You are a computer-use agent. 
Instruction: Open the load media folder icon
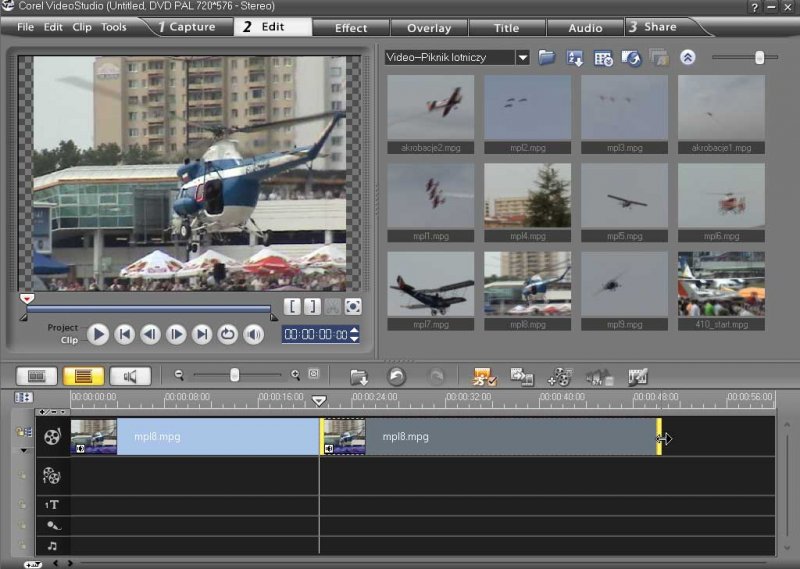pyautogui.click(x=546, y=58)
